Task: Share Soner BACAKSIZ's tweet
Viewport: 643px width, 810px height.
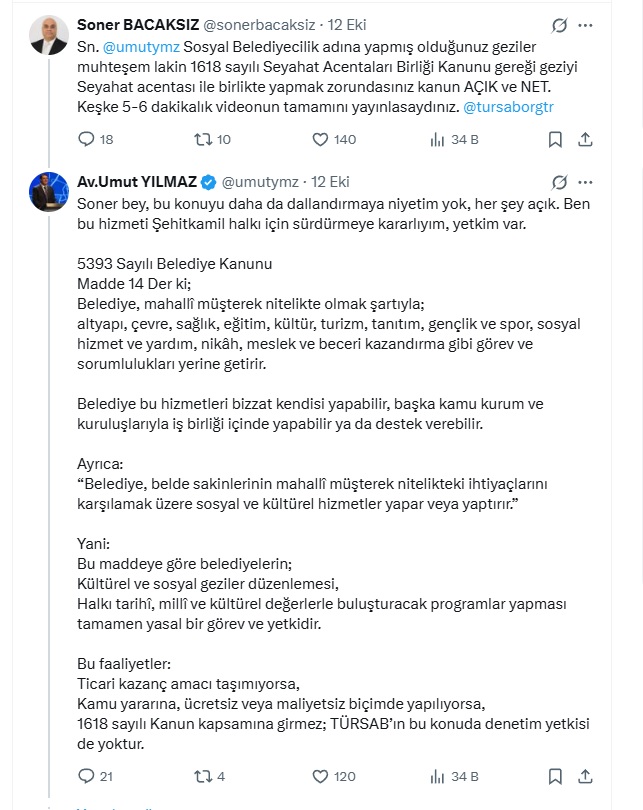Action: 587,139
